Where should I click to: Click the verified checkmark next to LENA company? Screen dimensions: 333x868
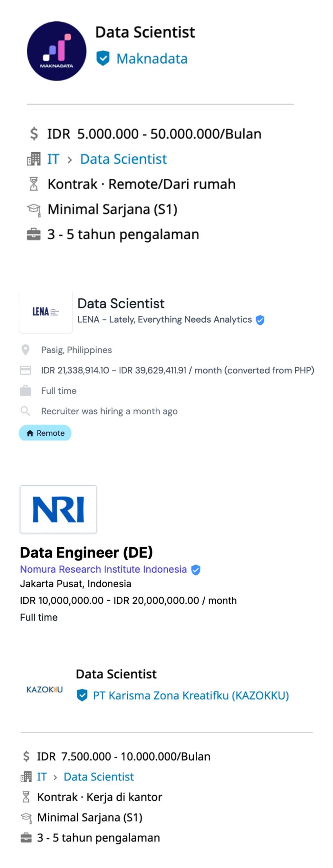260,320
